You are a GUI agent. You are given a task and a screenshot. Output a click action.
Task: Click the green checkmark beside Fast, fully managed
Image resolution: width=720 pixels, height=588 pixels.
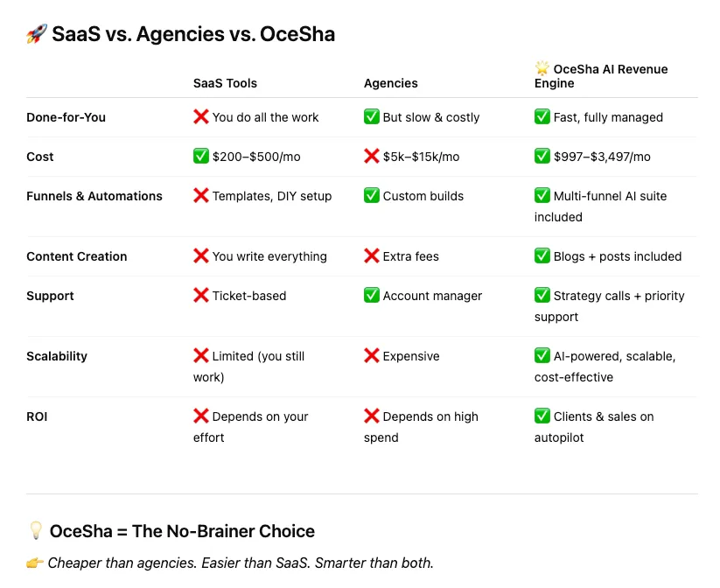542,116
